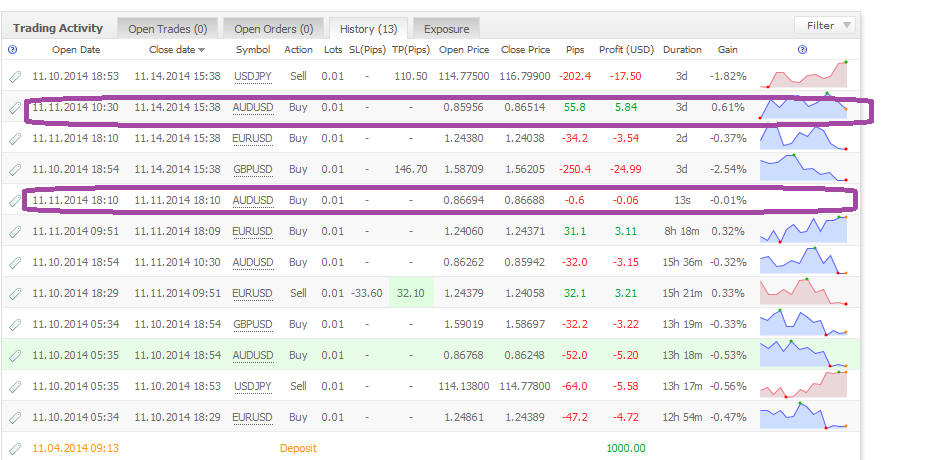Click the tag icon on the GBPUSD 1.58709 trade row

click(x=15, y=169)
